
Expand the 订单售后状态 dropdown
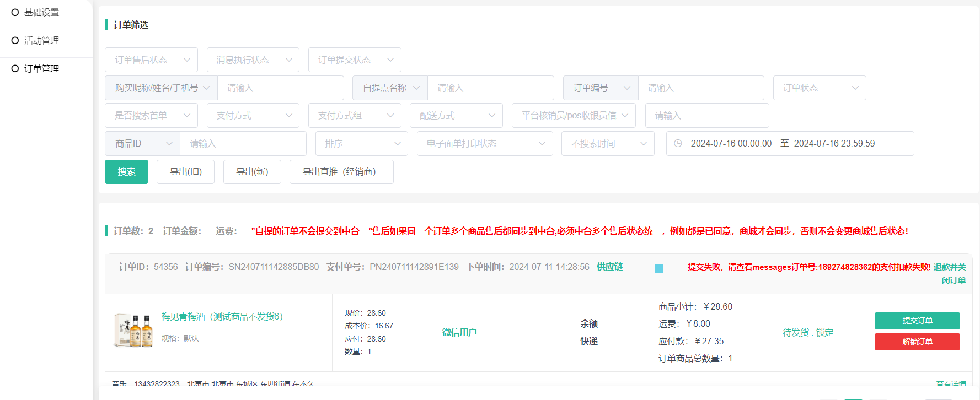click(151, 60)
